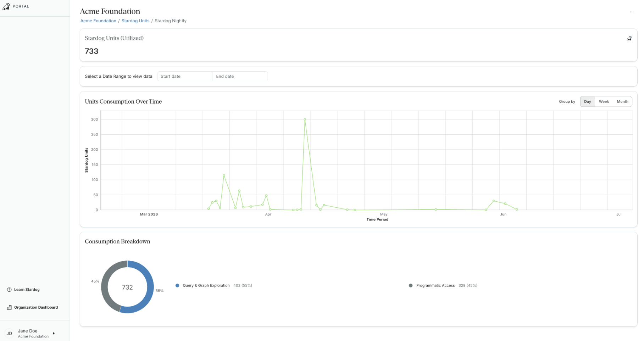The width and height of the screenshot is (644, 341).
Task: Click the 329 (45%) legend value
Action: click(468, 285)
